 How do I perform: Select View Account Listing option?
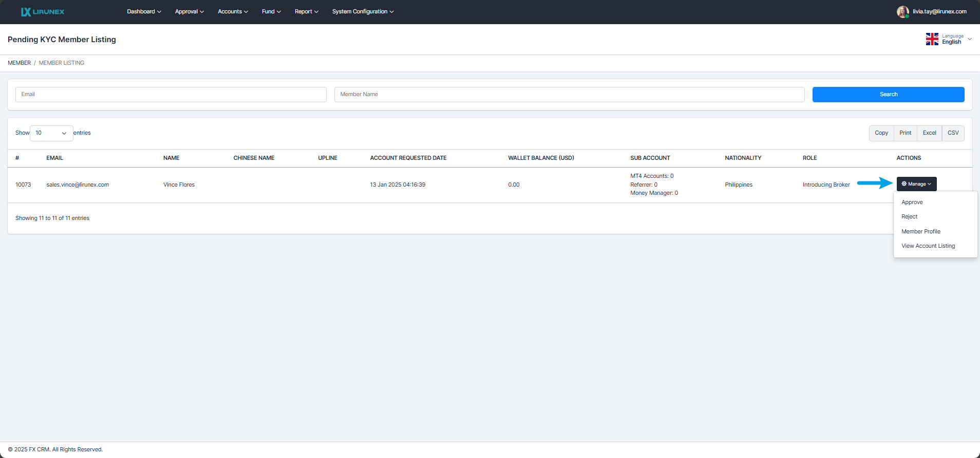tap(928, 246)
